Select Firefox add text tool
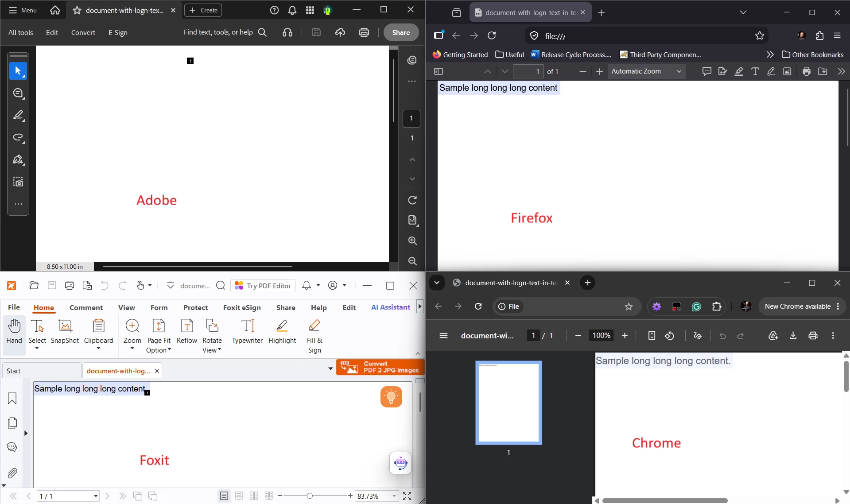The height and width of the screenshot is (504, 850). coord(755,71)
